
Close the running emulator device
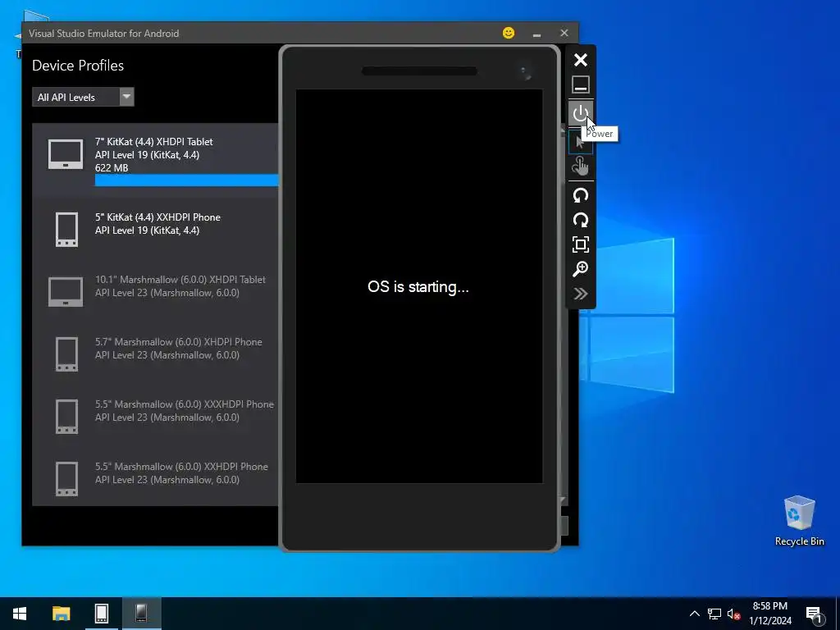pos(581,60)
